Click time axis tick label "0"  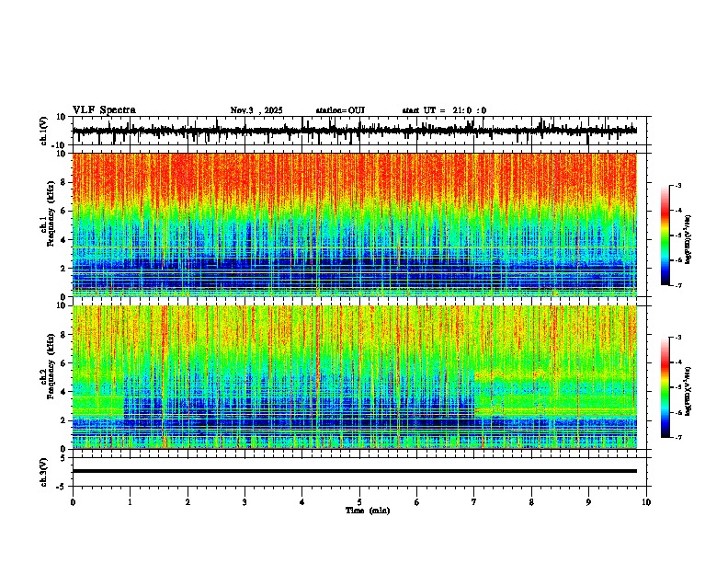pyautogui.click(x=73, y=502)
